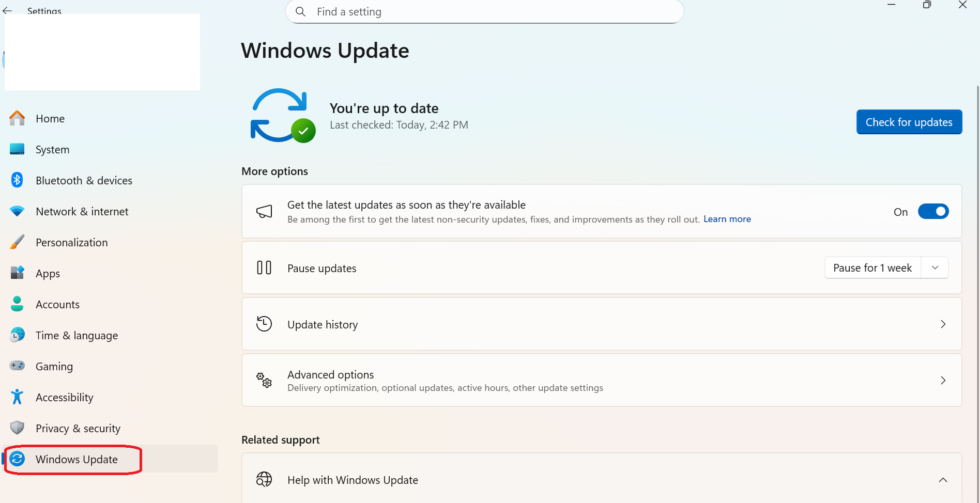
Task: Go to Home in the sidebar
Action: pyautogui.click(x=111, y=118)
